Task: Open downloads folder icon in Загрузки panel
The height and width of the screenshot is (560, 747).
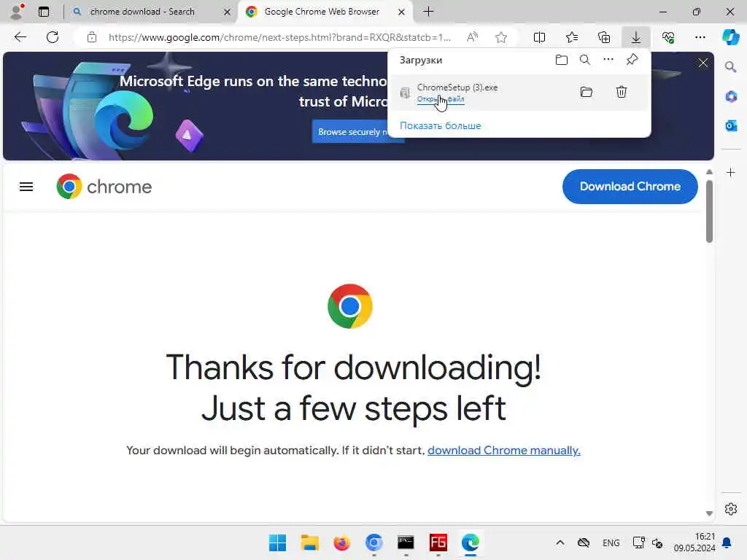Action: click(562, 60)
